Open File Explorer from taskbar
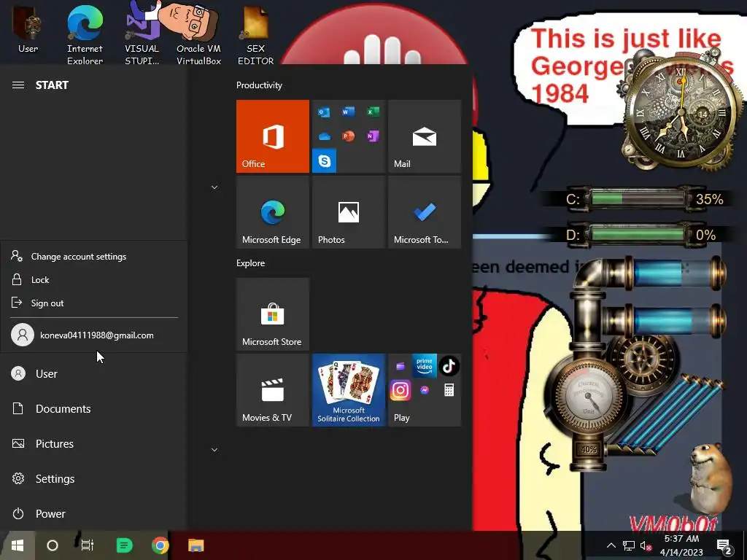The height and width of the screenshot is (560, 747). [196, 545]
